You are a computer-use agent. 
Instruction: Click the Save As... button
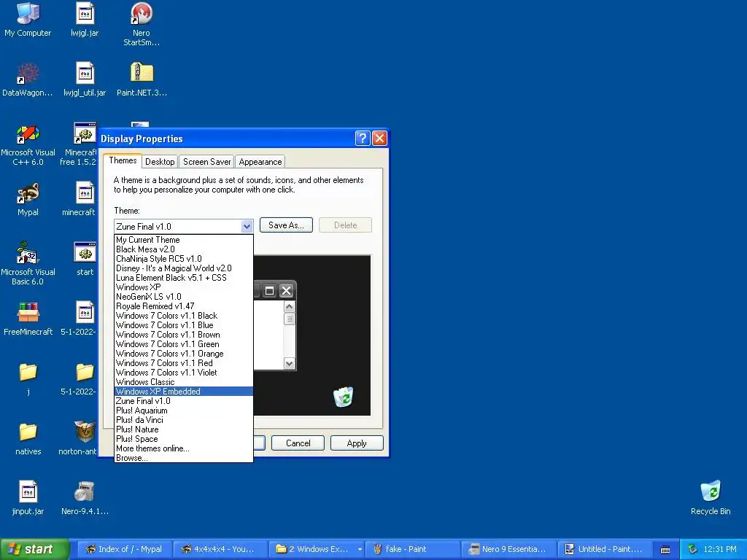[286, 225]
